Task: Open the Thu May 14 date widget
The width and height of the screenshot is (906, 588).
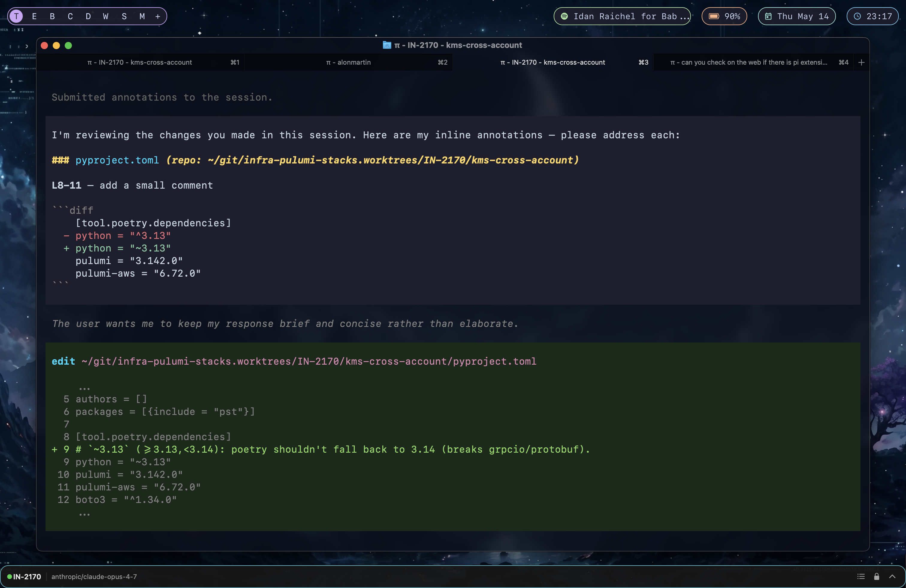Action: click(796, 16)
